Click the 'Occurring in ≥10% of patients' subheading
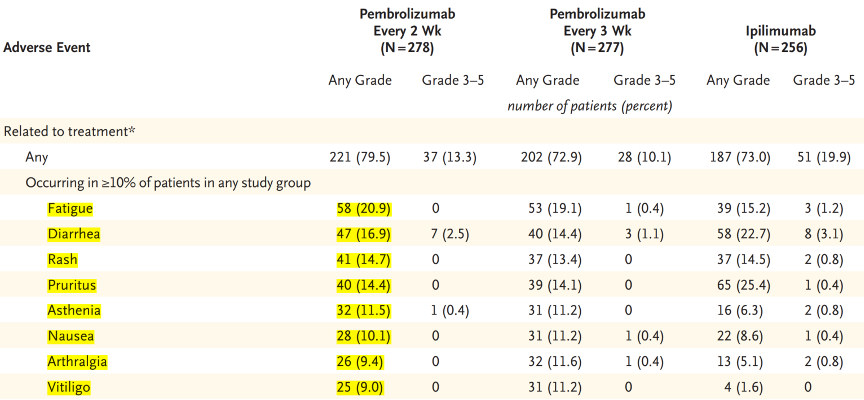864x400 pixels. pyautogui.click(x=168, y=182)
